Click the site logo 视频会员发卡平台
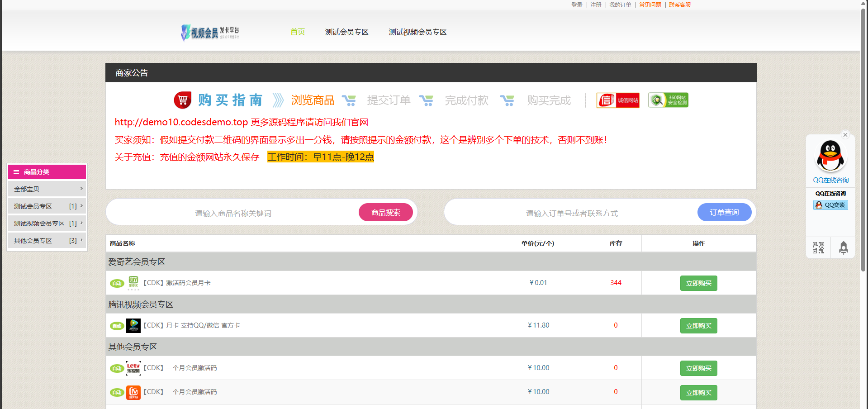The height and width of the screenshot is (409, 868). 210,32
